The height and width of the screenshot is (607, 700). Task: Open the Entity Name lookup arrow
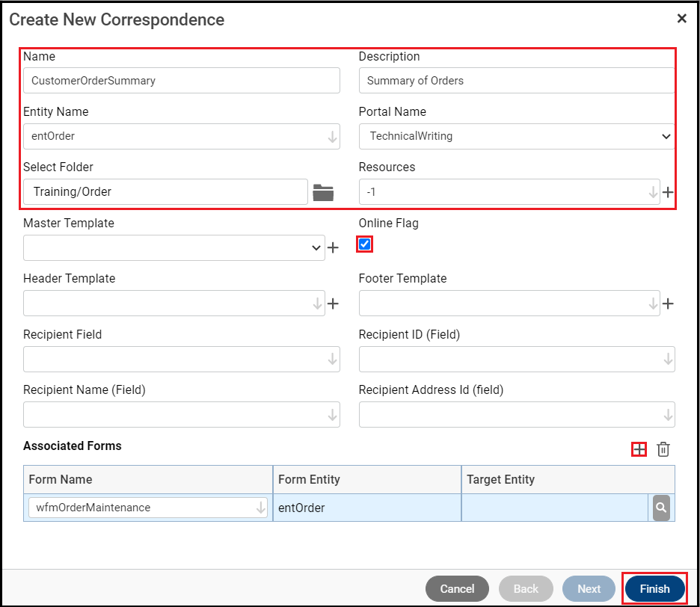(x=332, y=137)
